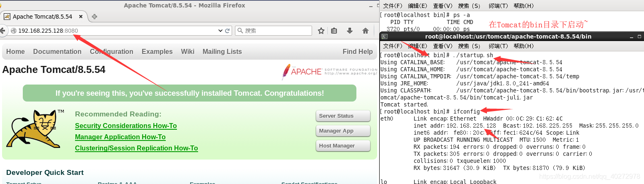Click the Tomcat cat mascot image
Image resolution: width=644 pixels, height=184 pixels.
[35, 128]
